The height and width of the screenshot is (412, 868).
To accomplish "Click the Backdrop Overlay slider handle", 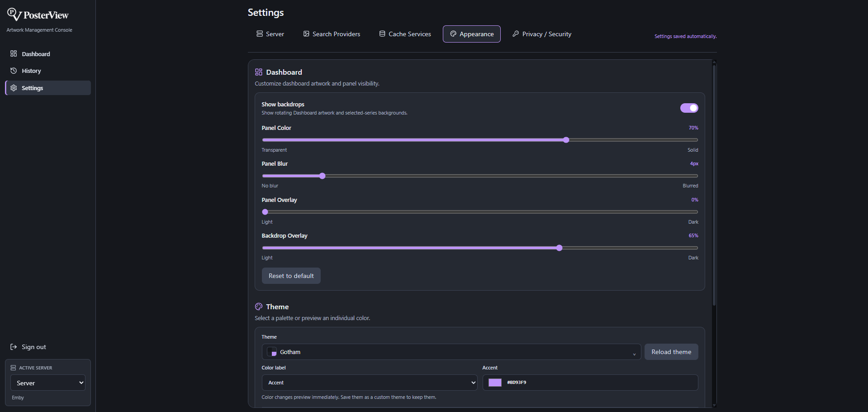I will pos(560,248).
